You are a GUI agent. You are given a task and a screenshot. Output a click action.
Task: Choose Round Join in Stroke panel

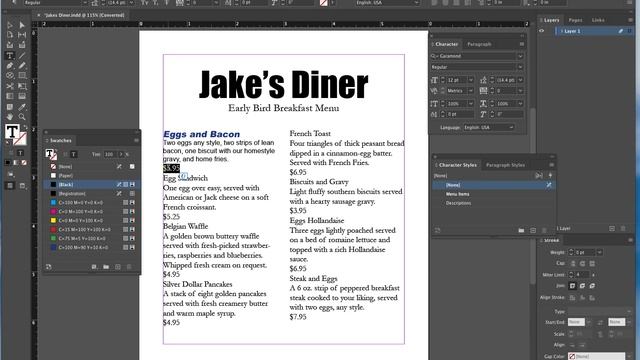582,286
